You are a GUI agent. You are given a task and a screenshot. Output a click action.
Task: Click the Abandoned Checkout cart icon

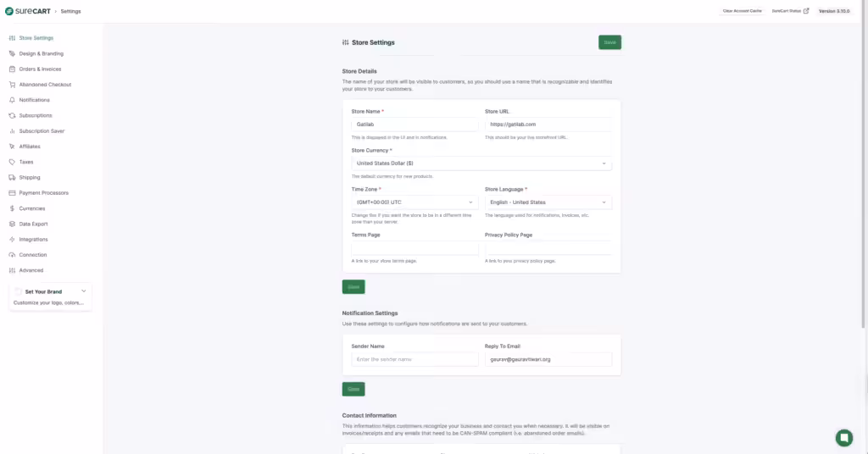point(12,85)
